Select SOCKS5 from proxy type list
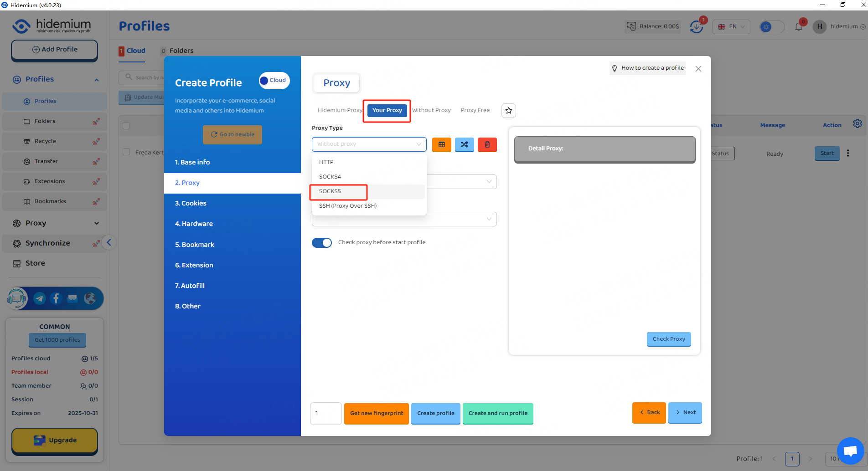The image size is (868, 471). pos(330,191)
